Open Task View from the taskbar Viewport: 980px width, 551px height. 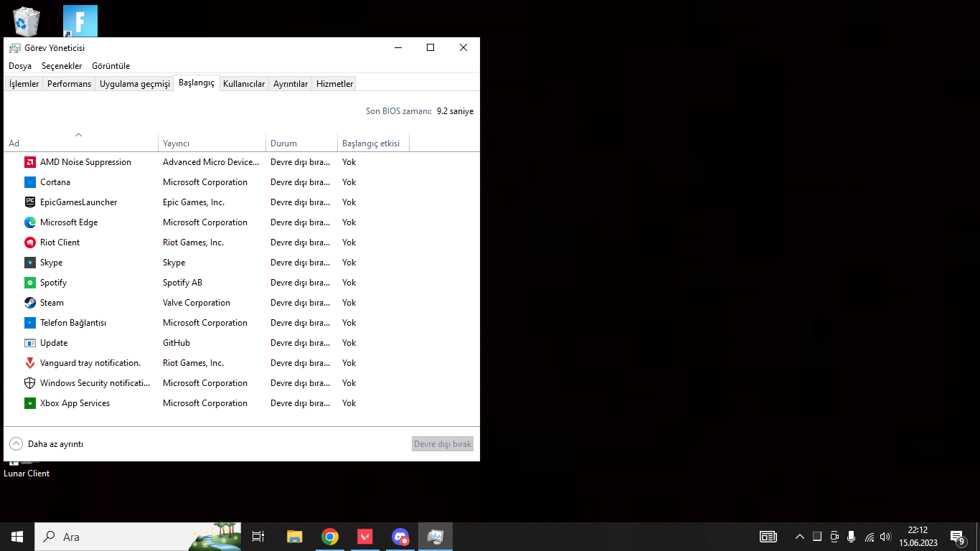[x=258, y=537]
